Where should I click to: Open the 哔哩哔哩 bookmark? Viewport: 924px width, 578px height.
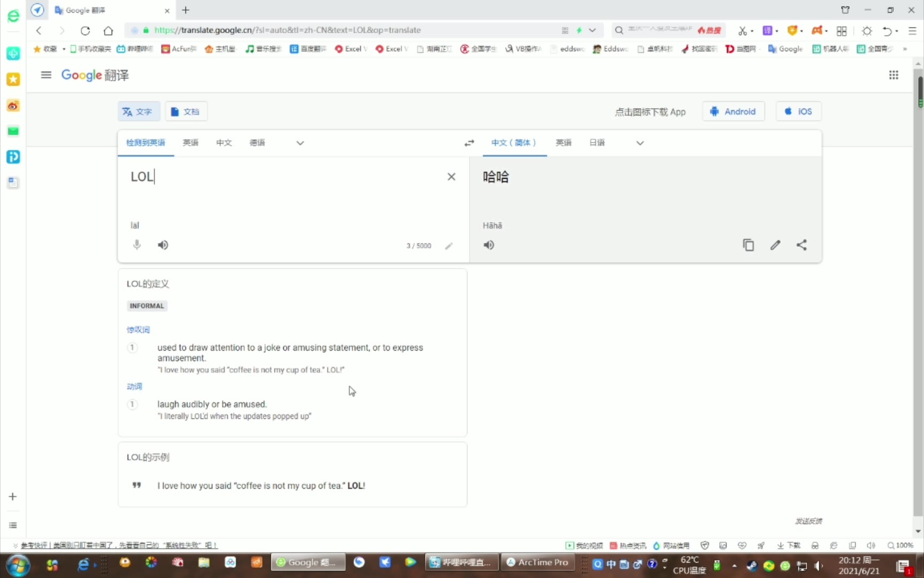[135, 49]
